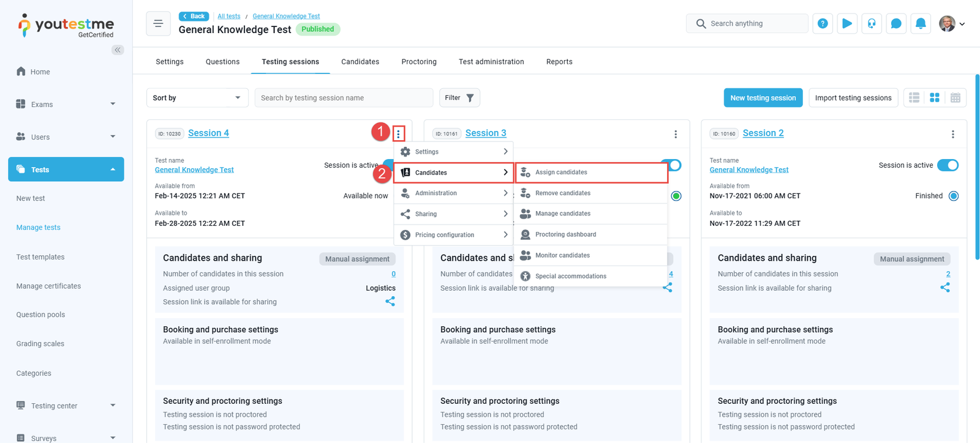The image size is (980, 443).
Task: Toggle Session 2 active switch
Action: coord(948,165)
